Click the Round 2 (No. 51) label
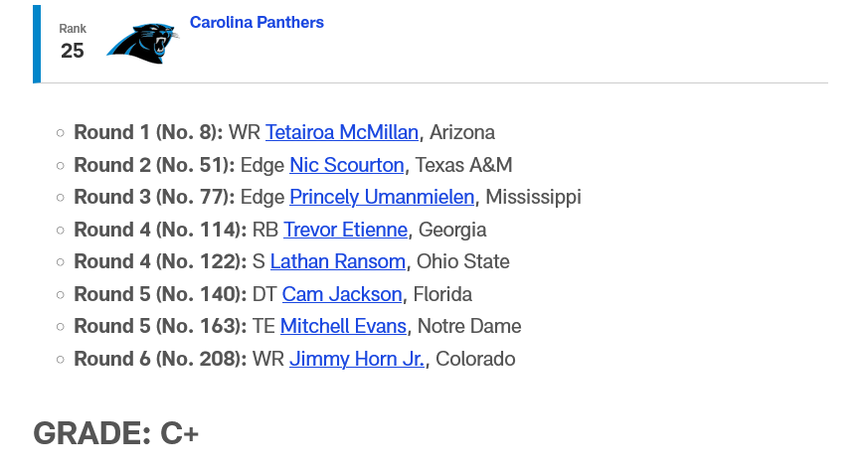This screenshot has width=868, height=476. tap(154, 165)
